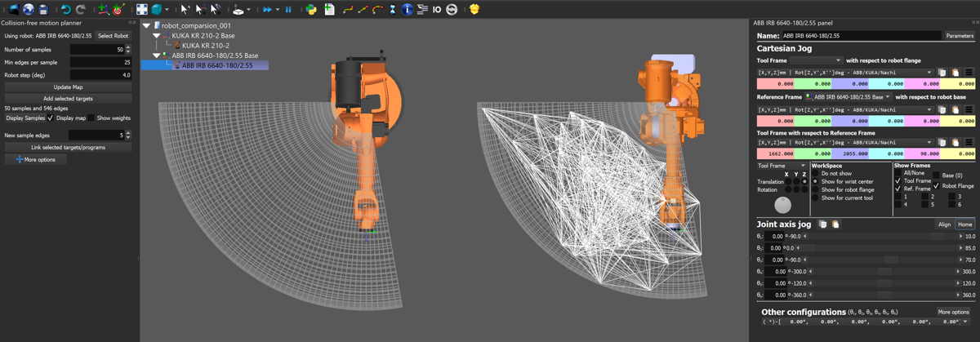
Task: Click the Save station icon
Action: click(x=43, y=10)
